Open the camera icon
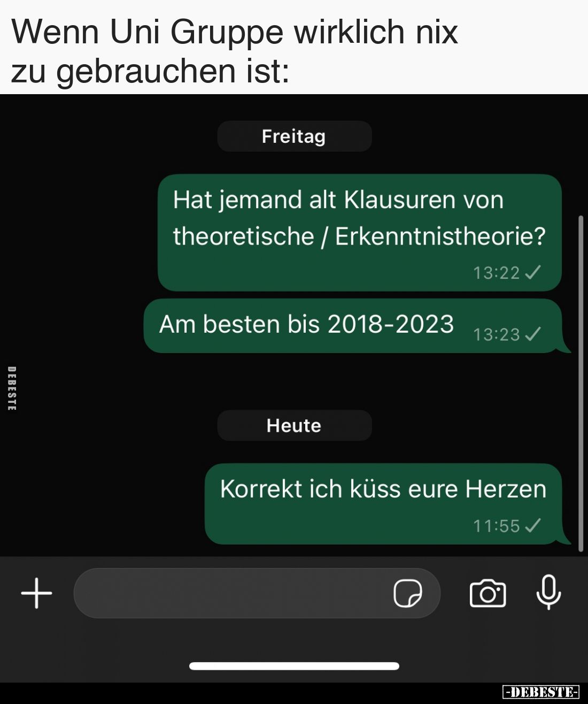Viewport: 588px width, 704px height. pyautogui.click(x=488, y=593)
